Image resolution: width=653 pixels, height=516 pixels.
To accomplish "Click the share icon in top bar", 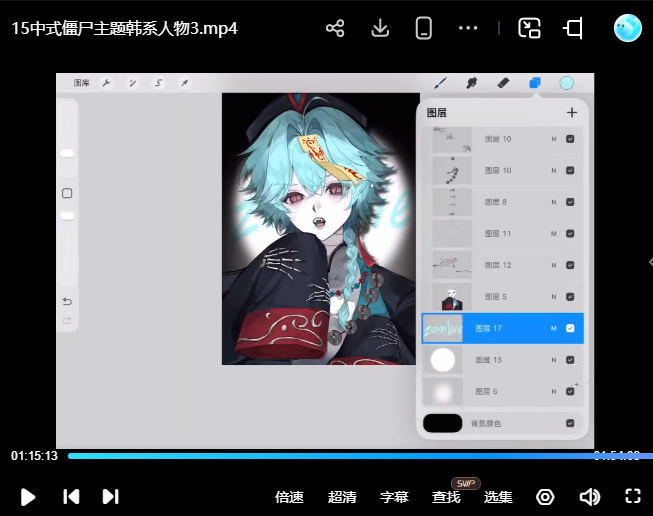I will 336,28.
